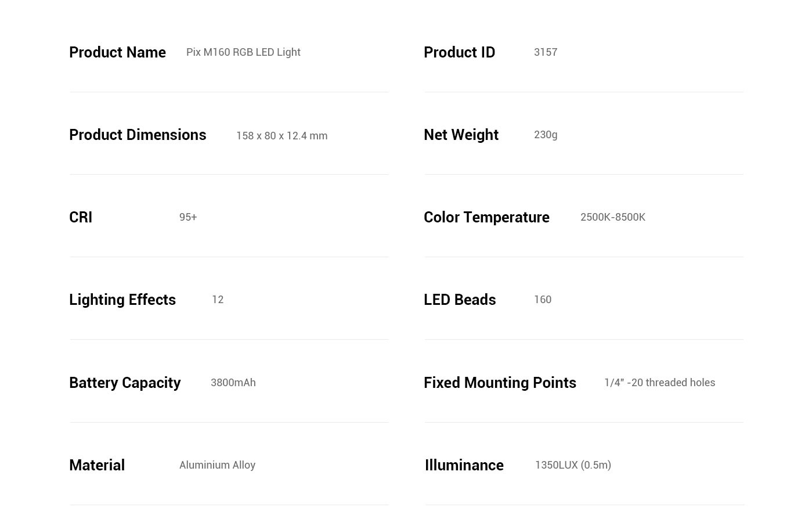Click the Product Name label
This screenshot has height=511, width=812.
pos(117,52)
